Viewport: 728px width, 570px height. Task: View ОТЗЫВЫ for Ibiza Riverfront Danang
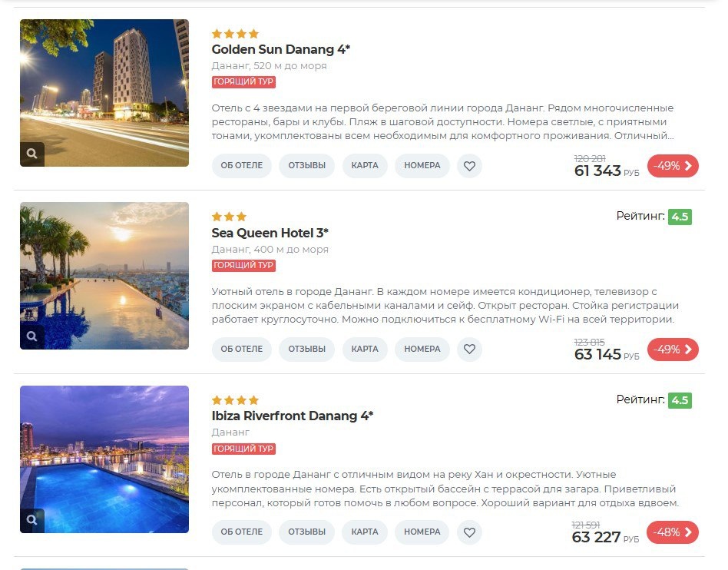[x=306, y=532]
